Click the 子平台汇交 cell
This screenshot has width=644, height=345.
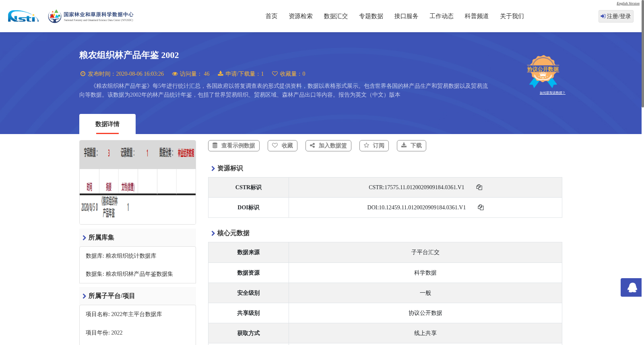click(x=425, y=252)
